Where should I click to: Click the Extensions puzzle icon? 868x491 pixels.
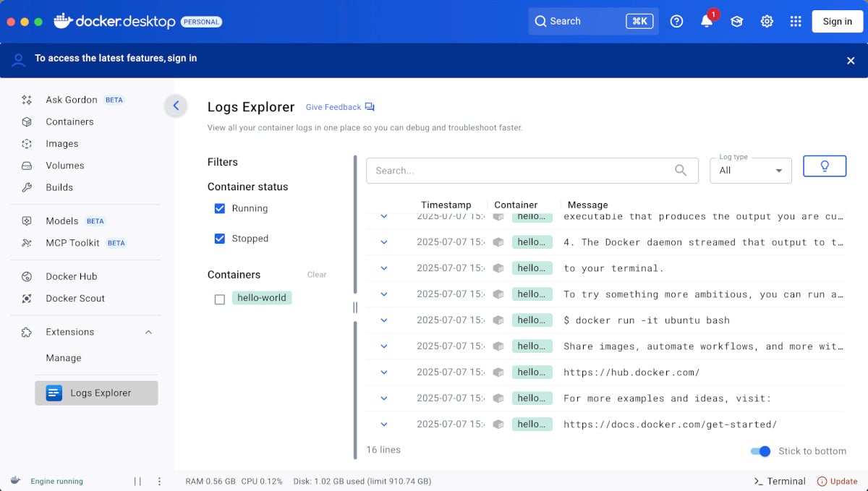[27, 332]
